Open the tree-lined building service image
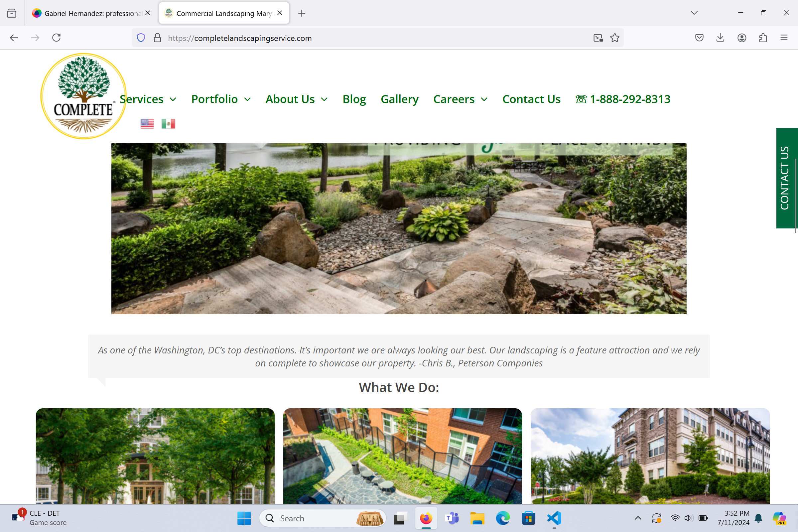The image size is (798, 532). (x=155, y=456)
